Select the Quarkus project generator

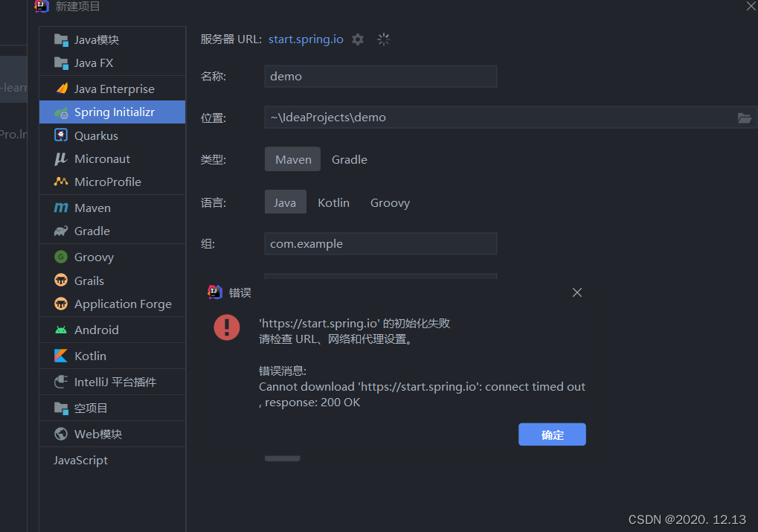click(92, 135)
